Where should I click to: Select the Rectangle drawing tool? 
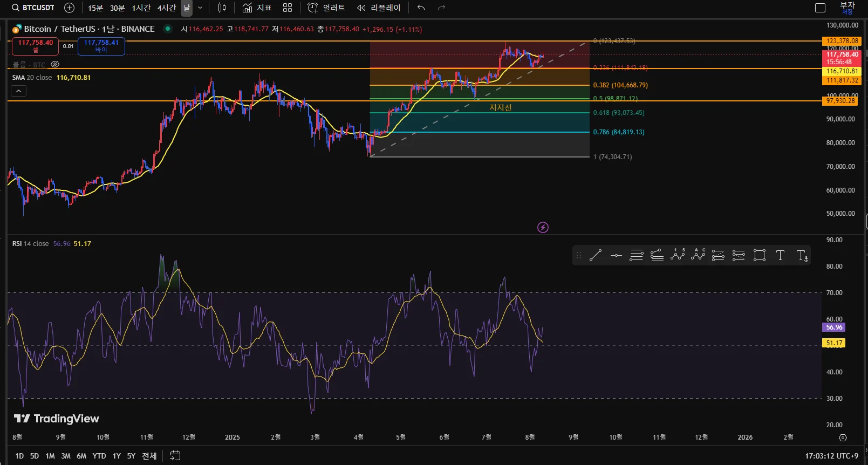760,255
